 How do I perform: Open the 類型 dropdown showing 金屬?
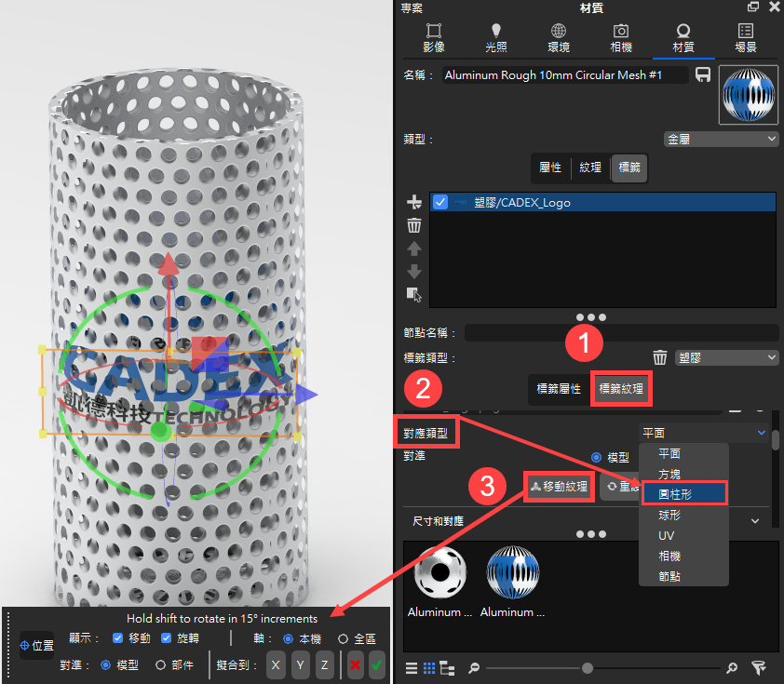(x=721, y=139)
